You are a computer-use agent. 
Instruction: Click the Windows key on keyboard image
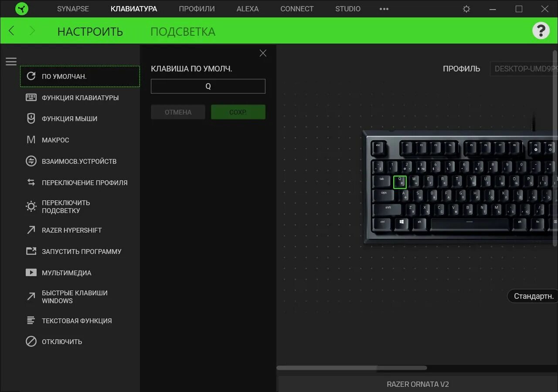coord(401,224)
